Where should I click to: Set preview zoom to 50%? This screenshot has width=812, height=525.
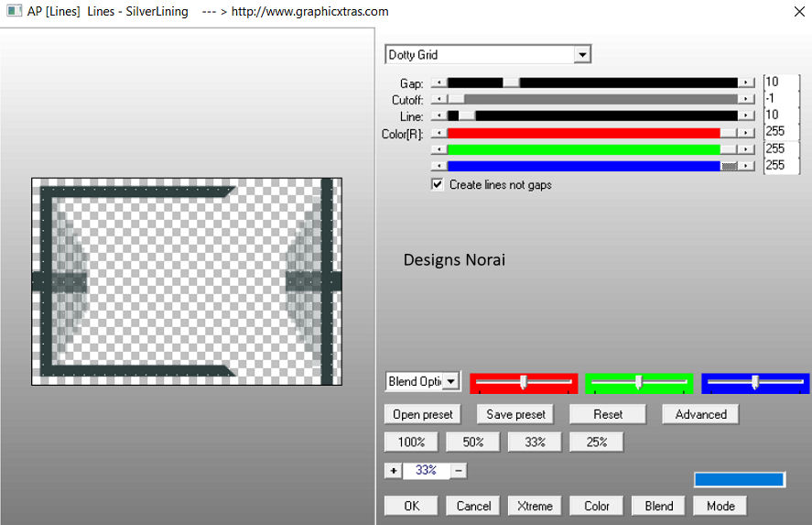point(472,442)
